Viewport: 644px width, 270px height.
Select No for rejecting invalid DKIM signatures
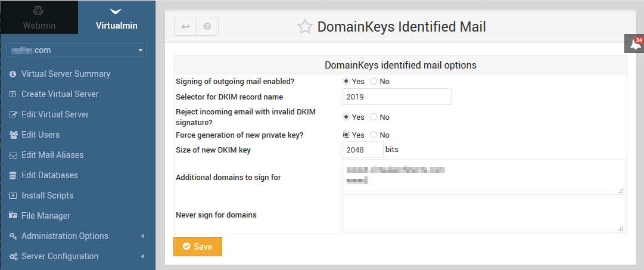pos(374,117)
